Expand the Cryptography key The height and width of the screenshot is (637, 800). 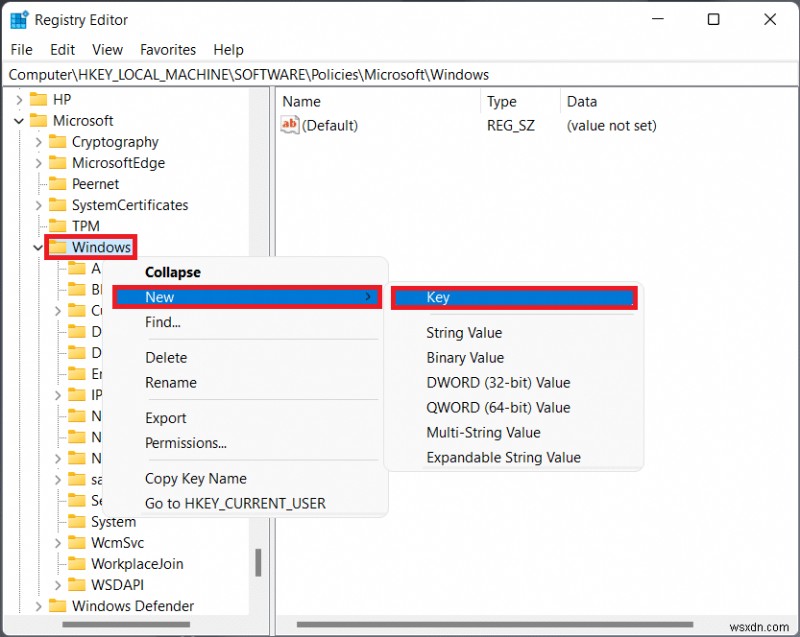pyautogui.click(x=38, y=142)
